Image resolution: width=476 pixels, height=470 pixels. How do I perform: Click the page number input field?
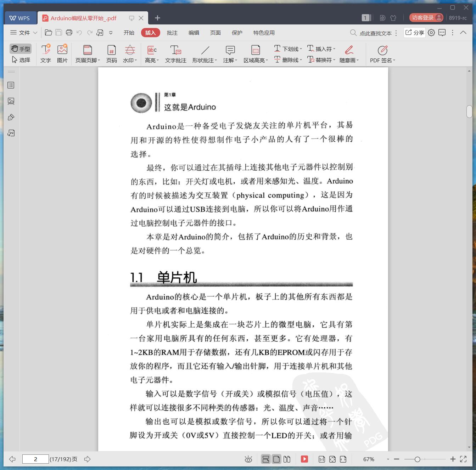click(x=35, y=459)
